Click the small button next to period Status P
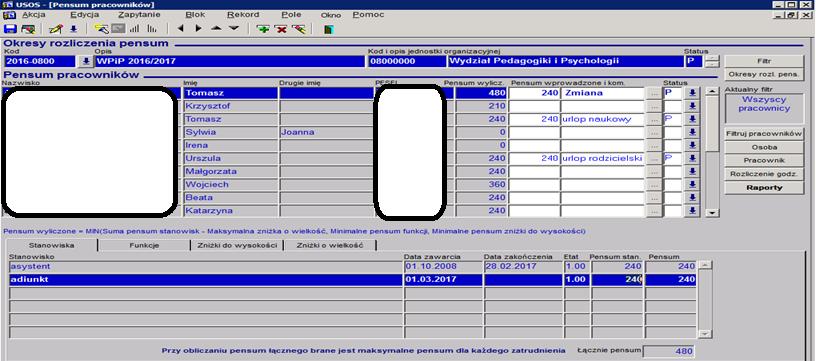Image resolution: width=816 pixels, height=361 pixels. [x=713, y=61]
